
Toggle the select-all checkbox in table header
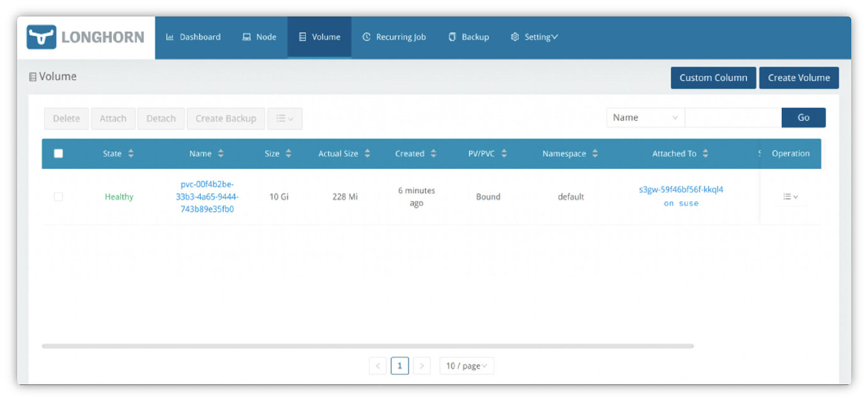[x=58, y=153]
